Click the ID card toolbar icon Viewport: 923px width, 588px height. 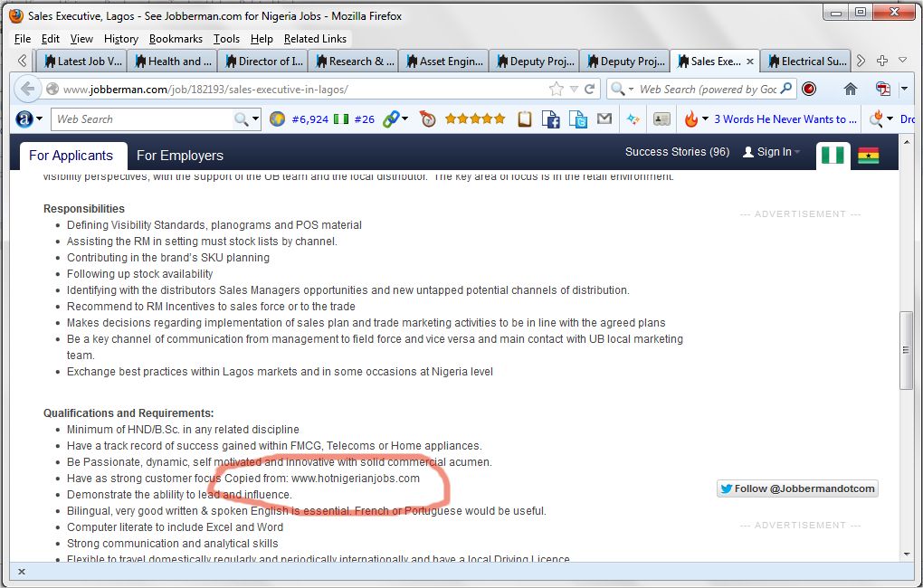coord(661,119)
